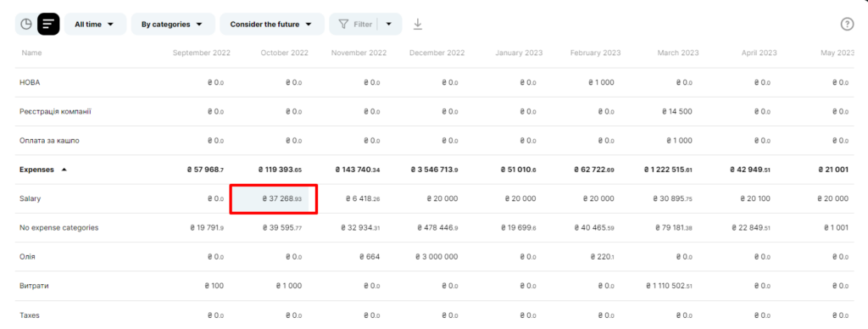The width and height of the screenshot is (868, 329).
Task: Click Salary October 2022 value 37 268.93
Action: point(281,198)
